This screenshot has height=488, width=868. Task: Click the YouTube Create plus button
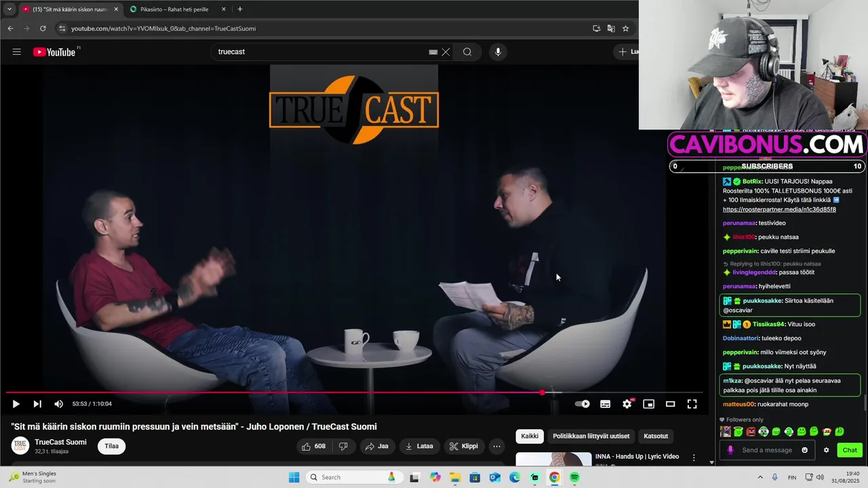626,52
